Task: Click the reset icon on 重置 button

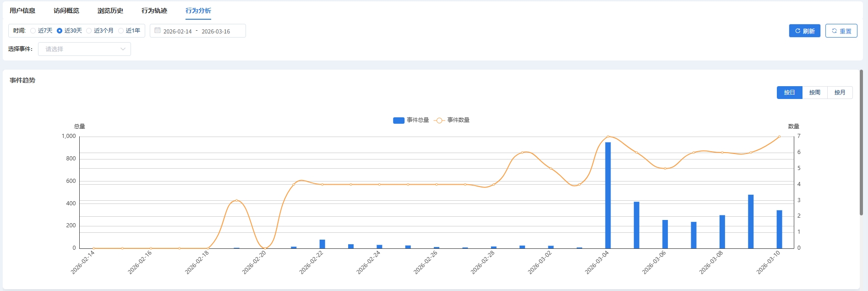Action: (x=834, y=31)
